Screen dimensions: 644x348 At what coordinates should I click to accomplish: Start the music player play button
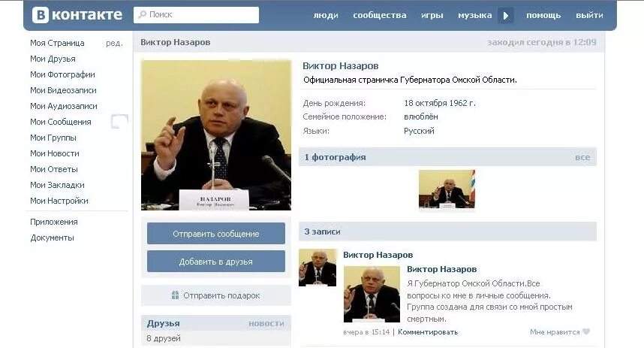coord(506,16)
